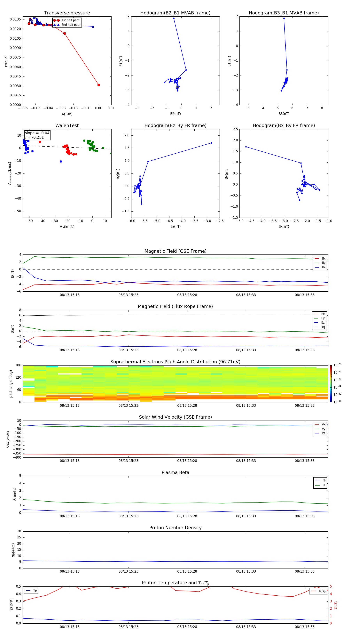351x644 pixels.
Task: Click the Bx' legend entry in Flux Rope plot
Action: pos(320,314)
